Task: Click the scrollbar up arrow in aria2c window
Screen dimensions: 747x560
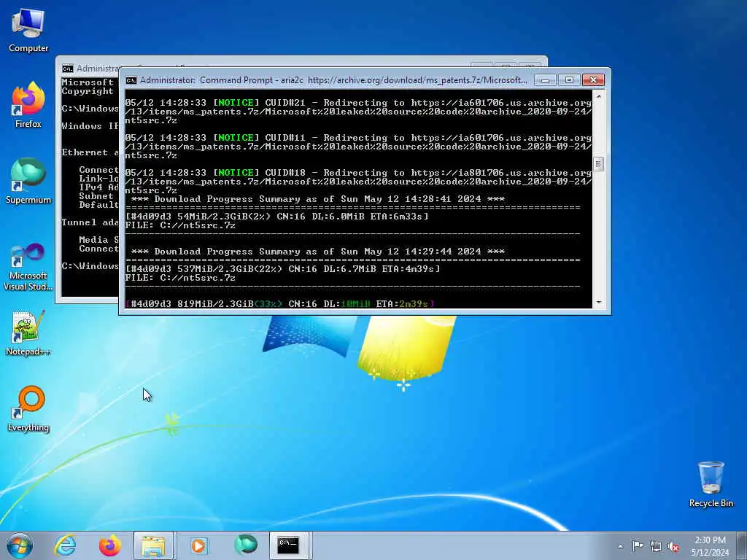Action: click(598, 96)
